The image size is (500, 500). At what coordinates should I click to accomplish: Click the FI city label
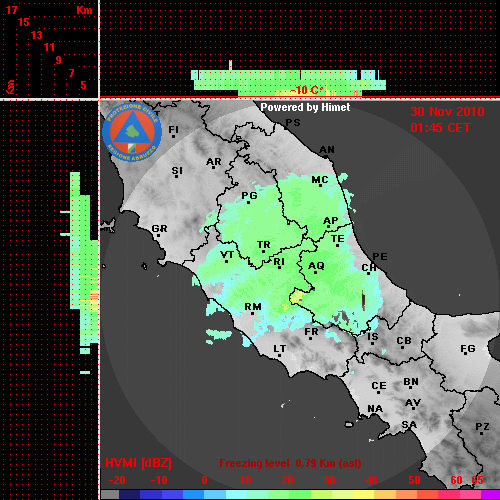point(173,129)
